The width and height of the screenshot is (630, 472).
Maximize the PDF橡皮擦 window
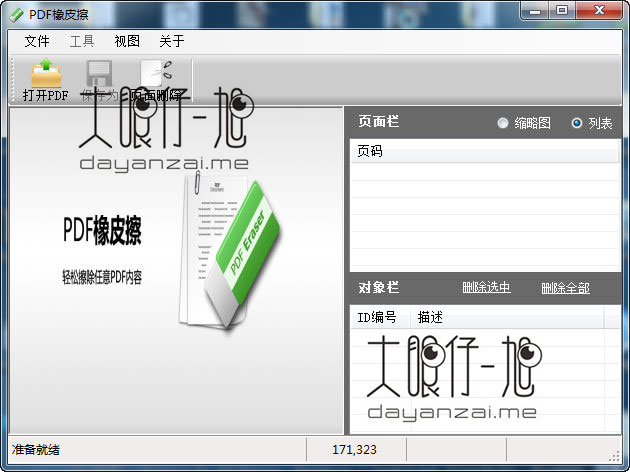562,11
